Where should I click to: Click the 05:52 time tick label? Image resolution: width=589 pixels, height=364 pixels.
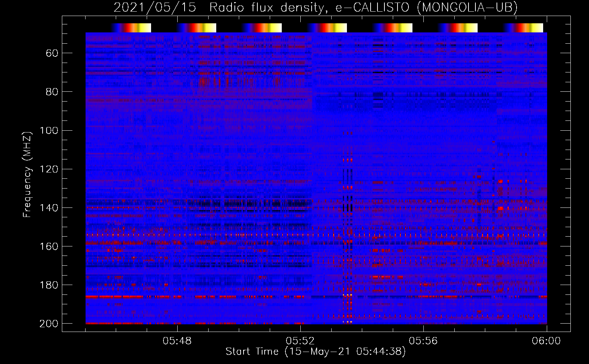pos(300,341)
